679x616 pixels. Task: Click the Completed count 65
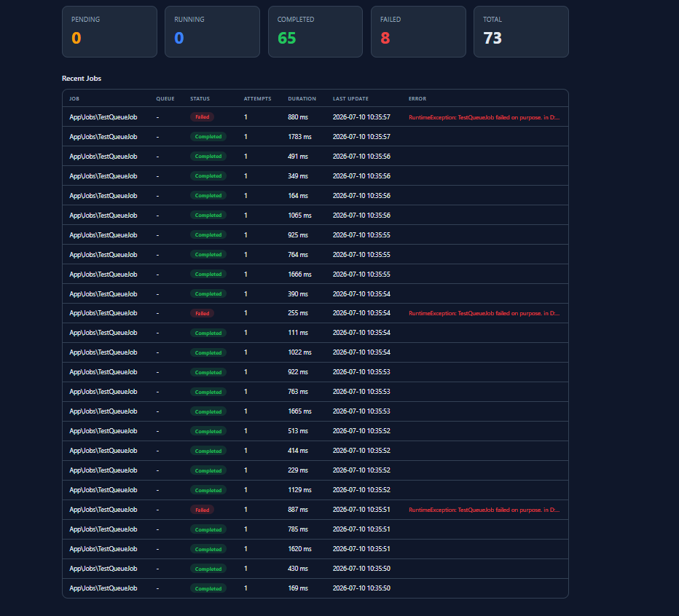tap(286, 38)
